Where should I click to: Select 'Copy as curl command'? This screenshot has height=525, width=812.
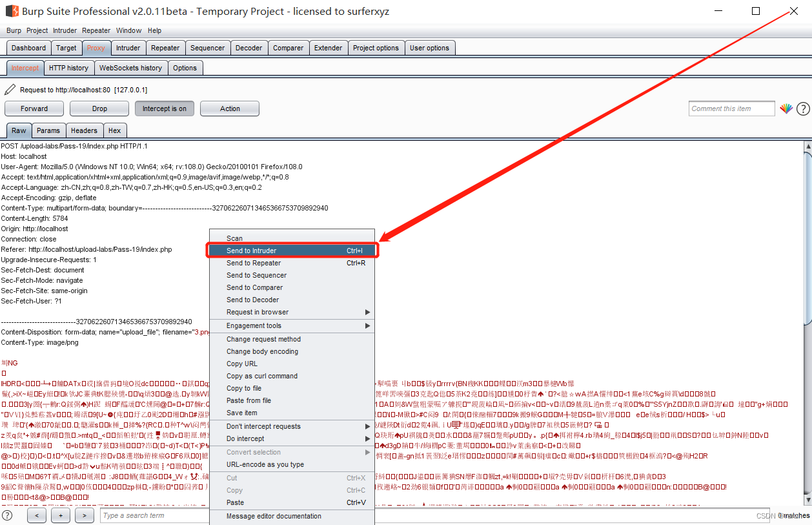pyautogui.click(x=292, y=376)
